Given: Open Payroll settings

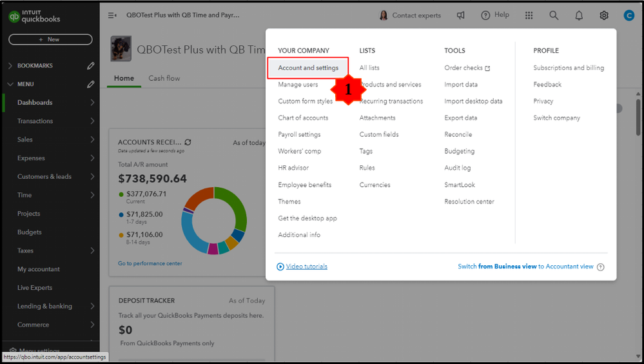Looking at the screenshot, I should 299,134.
